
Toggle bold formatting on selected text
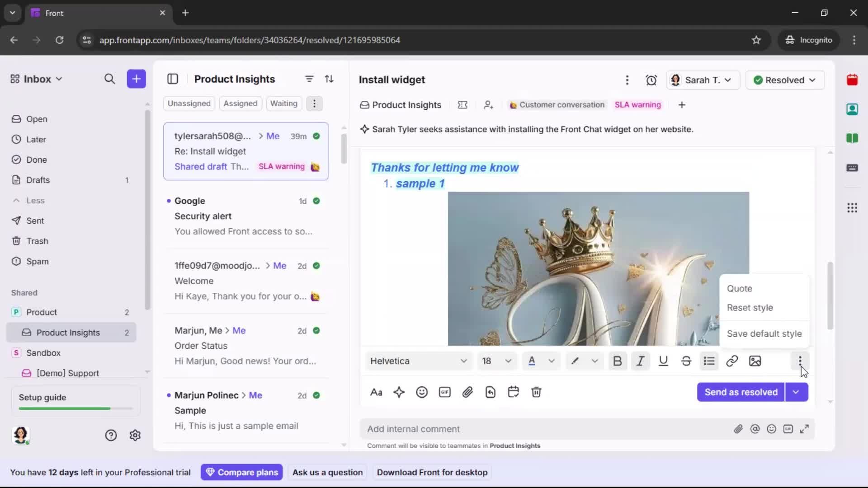(x=618, y=361)
